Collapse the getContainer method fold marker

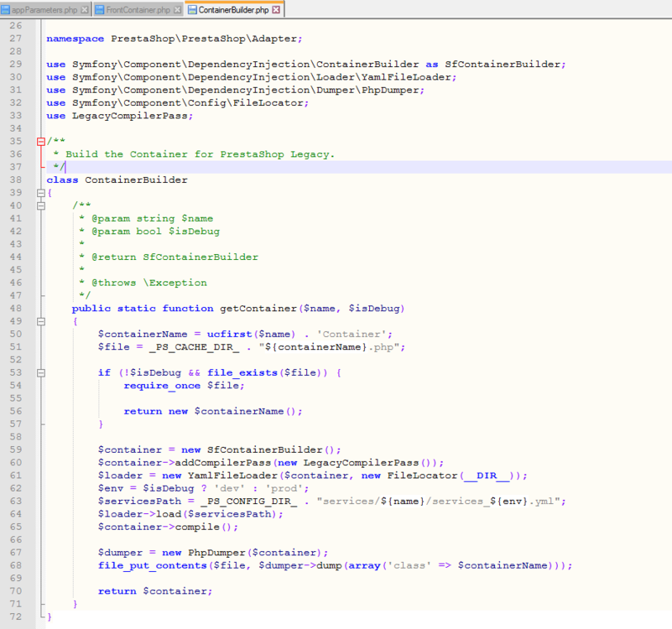[x=40, y=321]
